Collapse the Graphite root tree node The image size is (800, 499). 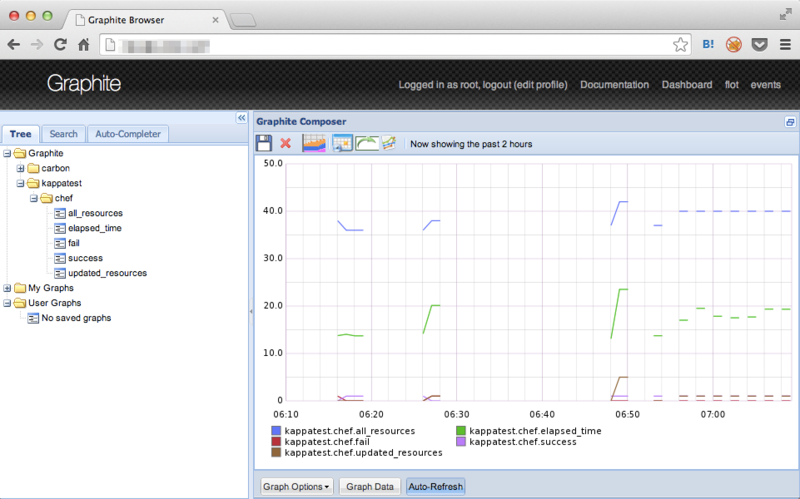click(x=7, y=154)
